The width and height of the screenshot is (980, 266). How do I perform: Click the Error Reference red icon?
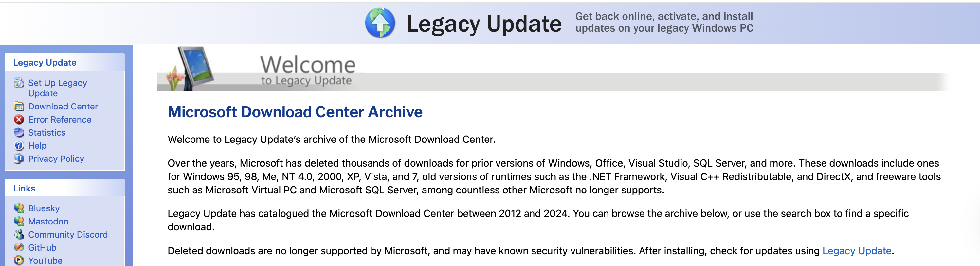(18, 119)
